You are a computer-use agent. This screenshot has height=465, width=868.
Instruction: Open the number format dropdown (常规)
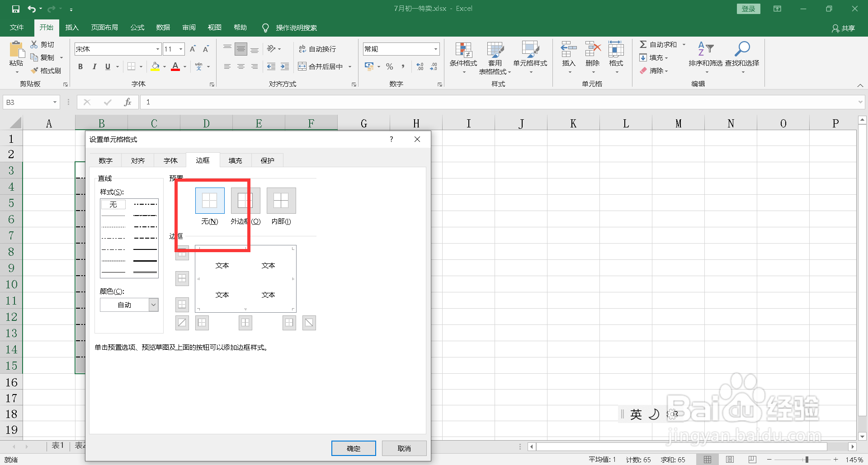tap(435, 49)
